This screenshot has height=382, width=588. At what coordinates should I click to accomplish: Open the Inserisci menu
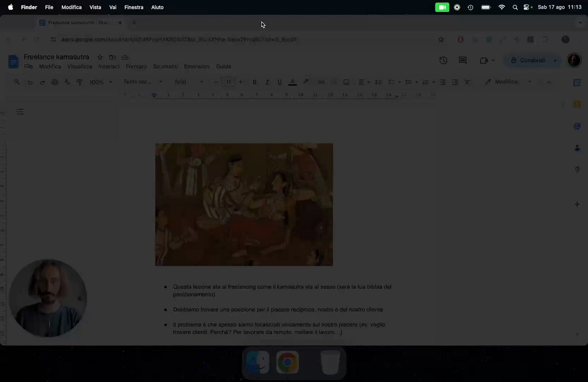(109, 67)
